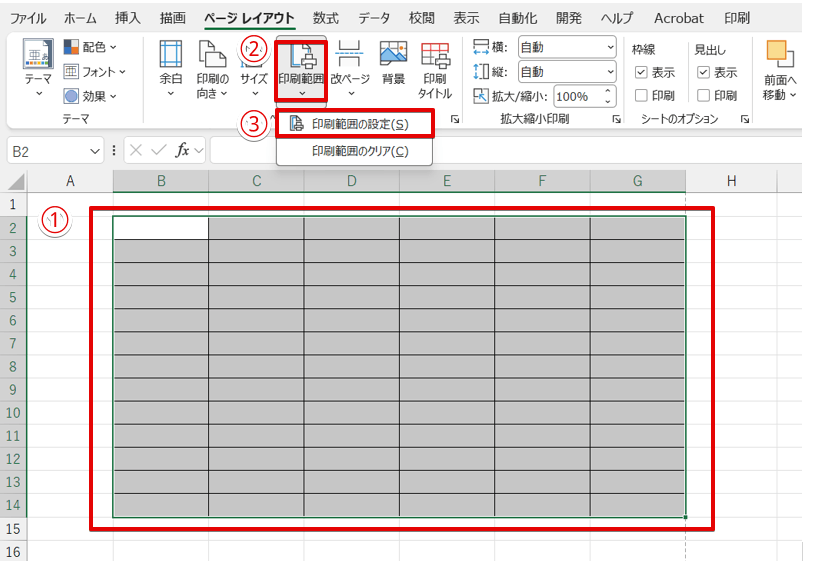Click cell A1 in the sheet
Viewport: 831px width, 561px height.
[70, 204]
